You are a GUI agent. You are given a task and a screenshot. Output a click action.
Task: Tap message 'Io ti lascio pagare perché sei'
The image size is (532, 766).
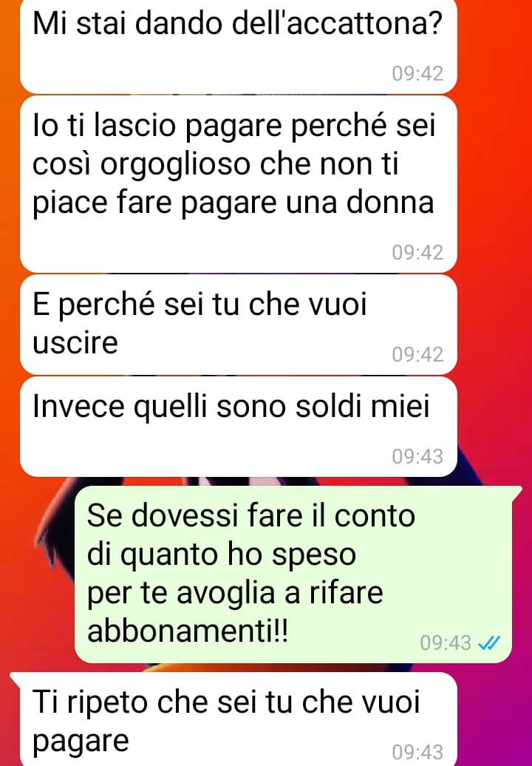click(238, 184)
